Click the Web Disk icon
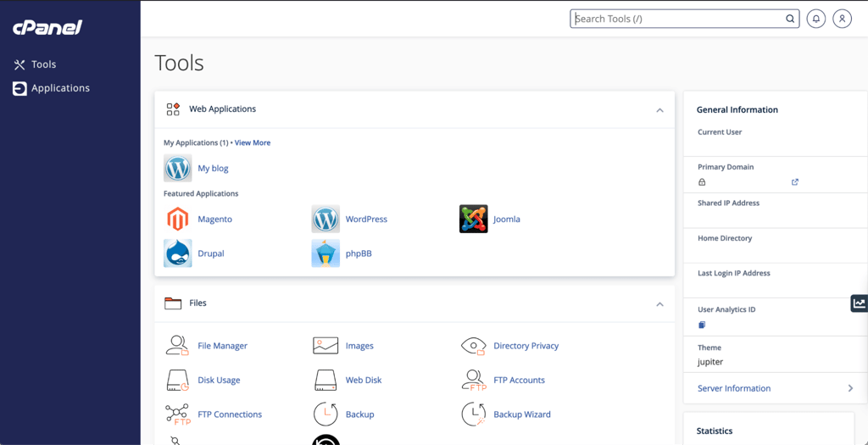This screenshot has width=868, height=445. pos(325,381)
